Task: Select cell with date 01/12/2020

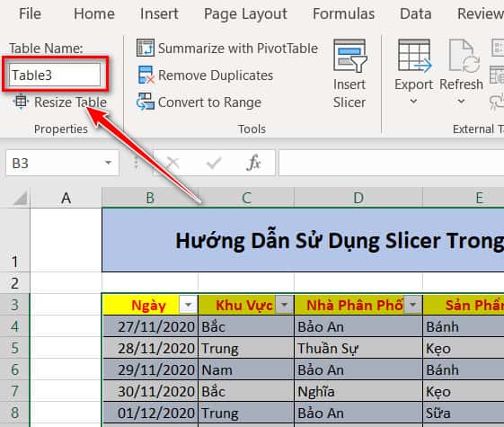Action: click(150, 413)
